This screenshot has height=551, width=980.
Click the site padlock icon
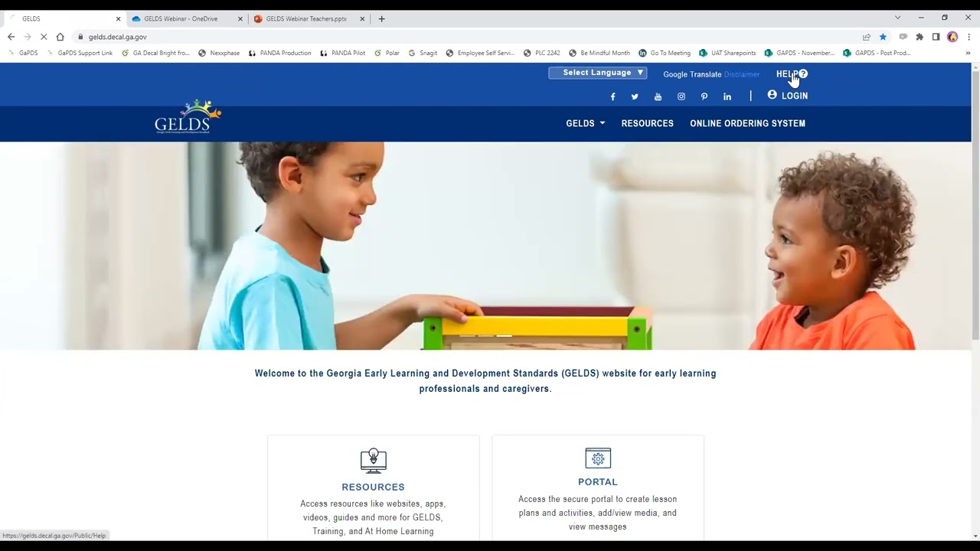[x=80, y=37]
